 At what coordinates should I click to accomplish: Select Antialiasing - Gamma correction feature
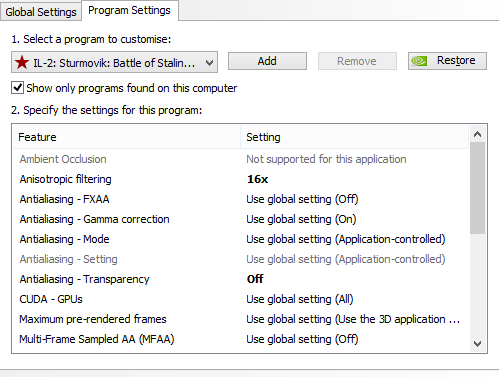pyautogui.click(x=94, y=219)
